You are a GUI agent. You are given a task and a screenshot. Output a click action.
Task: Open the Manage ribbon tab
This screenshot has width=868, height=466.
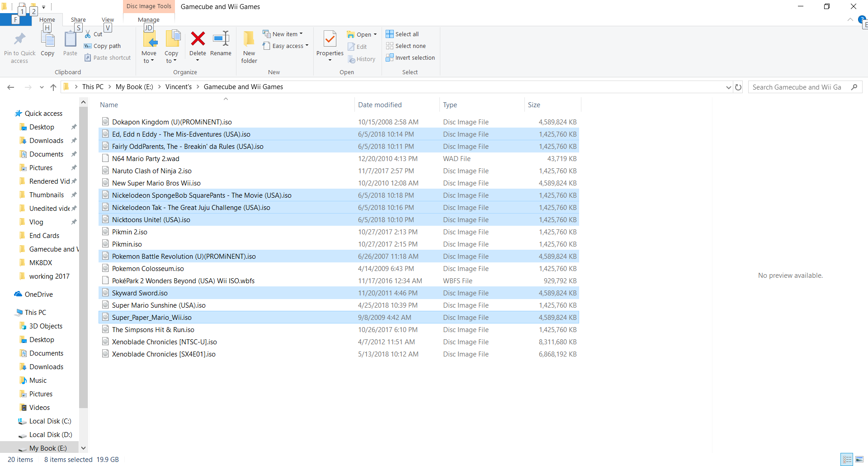tap(149, 19)
